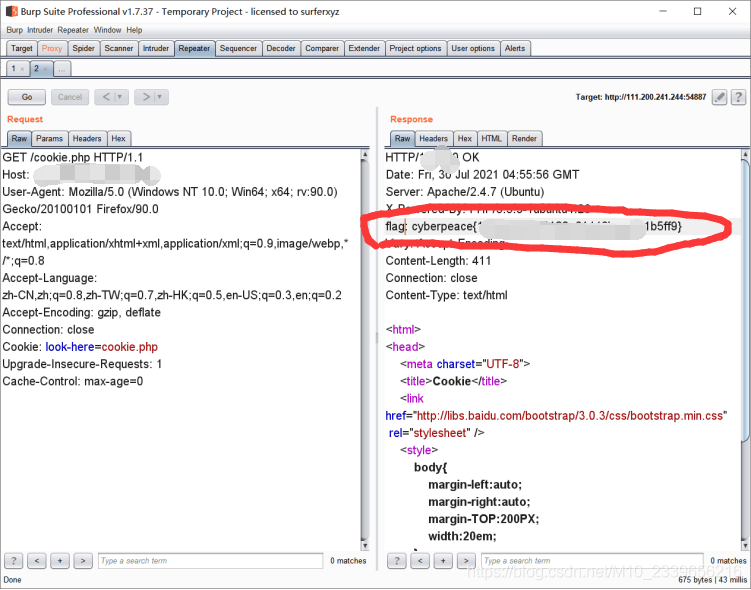Open the Project options tab
The image size is (751, 590).
(415, 48)
